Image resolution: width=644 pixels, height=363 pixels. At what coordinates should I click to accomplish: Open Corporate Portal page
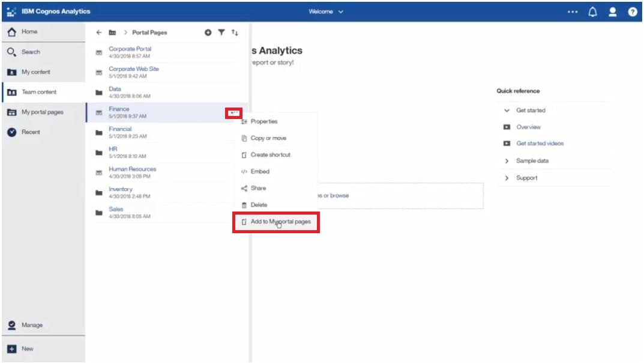pos(130,49)
